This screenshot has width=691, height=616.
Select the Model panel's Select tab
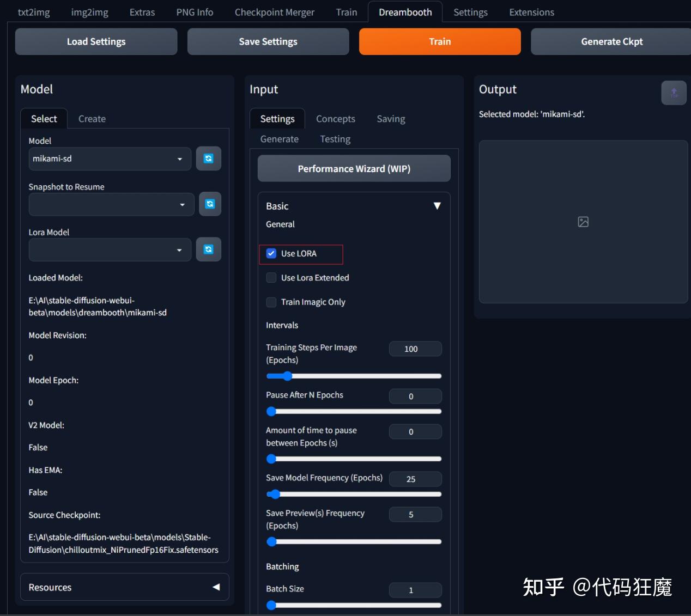[44, 119]
